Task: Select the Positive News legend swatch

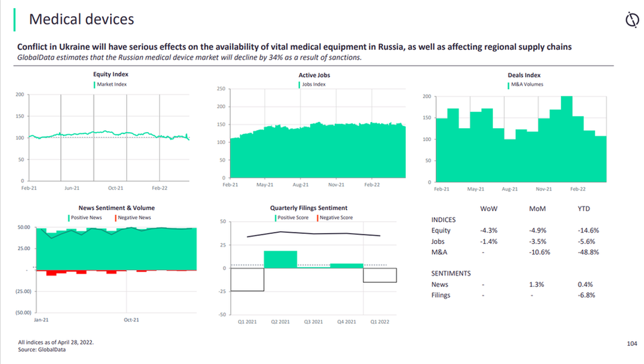Action: click(69, 217)
